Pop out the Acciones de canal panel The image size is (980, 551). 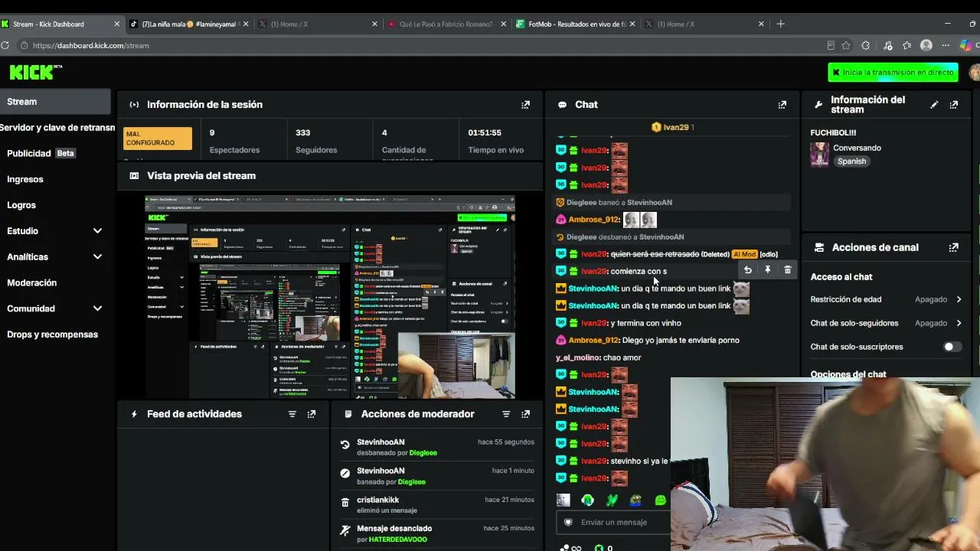pyautogui.click(x=953, y=248)
